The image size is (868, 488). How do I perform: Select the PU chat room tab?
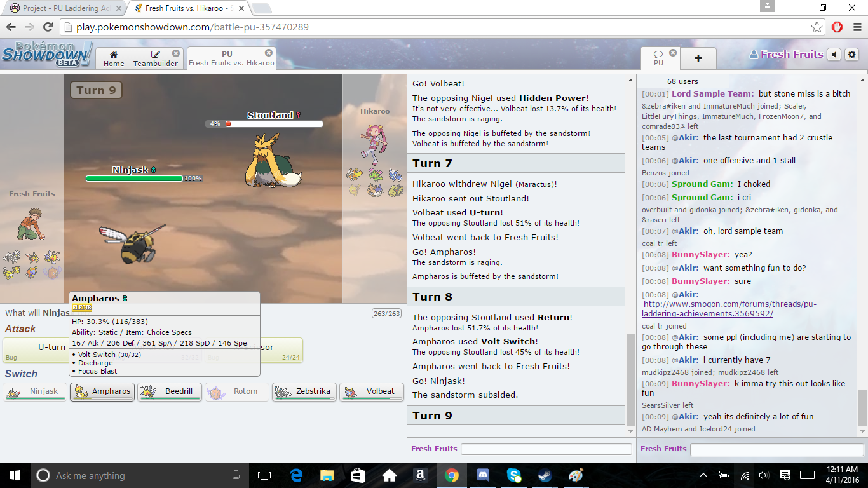click(x=660, y=58)
